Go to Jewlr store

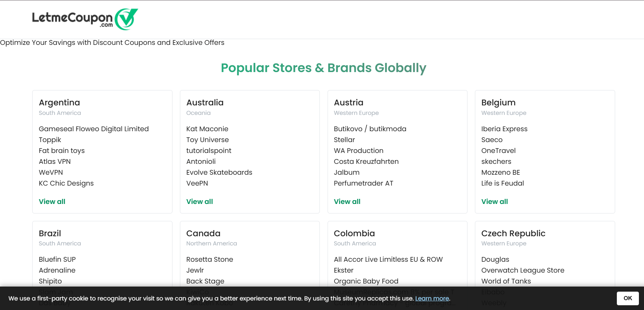[x=195, y=270]
